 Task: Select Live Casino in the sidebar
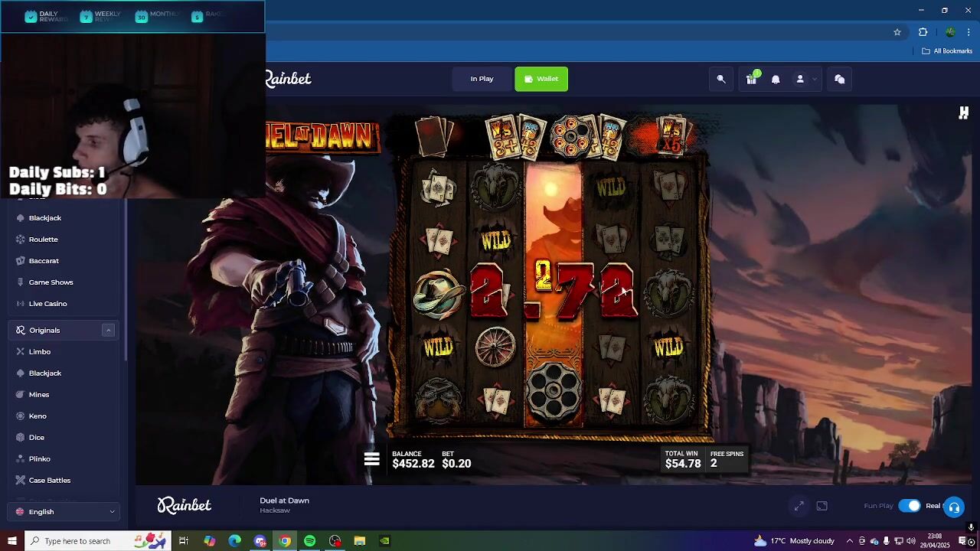pos(47,304)
